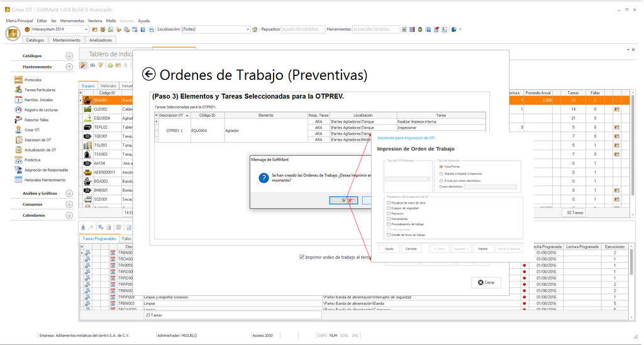Open Historiales Mantenimiento in the sidebar
The image size is (644, 345).
(x=44, y=180)
